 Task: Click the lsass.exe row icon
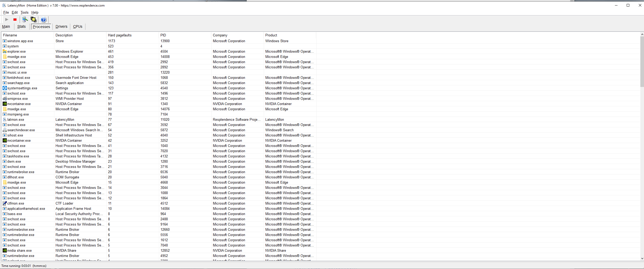(5, 214)
